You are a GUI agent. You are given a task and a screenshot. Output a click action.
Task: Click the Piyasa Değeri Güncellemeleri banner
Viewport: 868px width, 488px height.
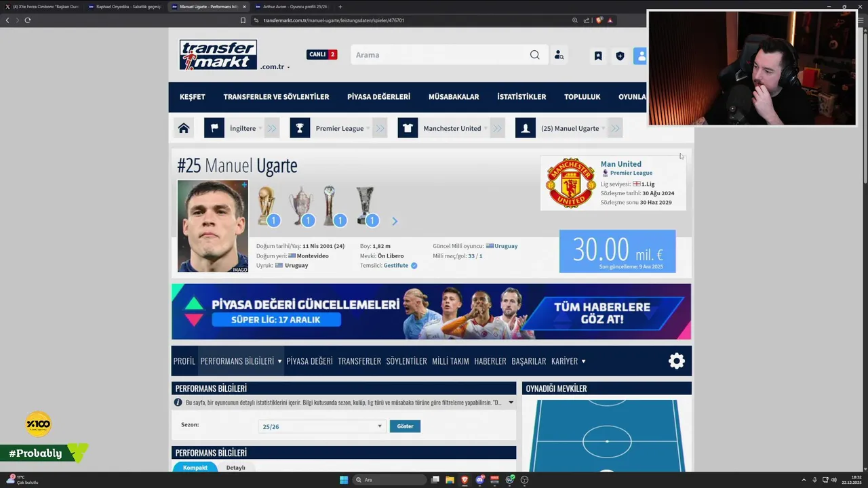[431, 311]
